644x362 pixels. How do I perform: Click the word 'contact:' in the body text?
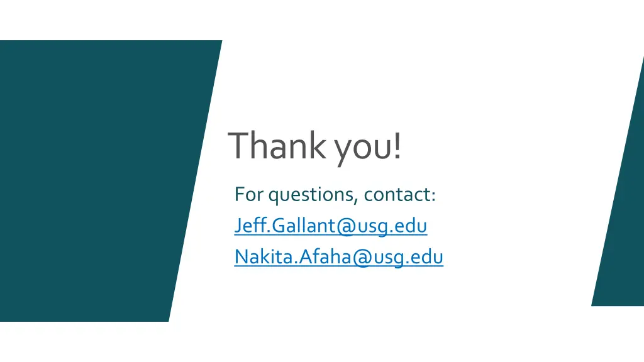click(399, 195)
